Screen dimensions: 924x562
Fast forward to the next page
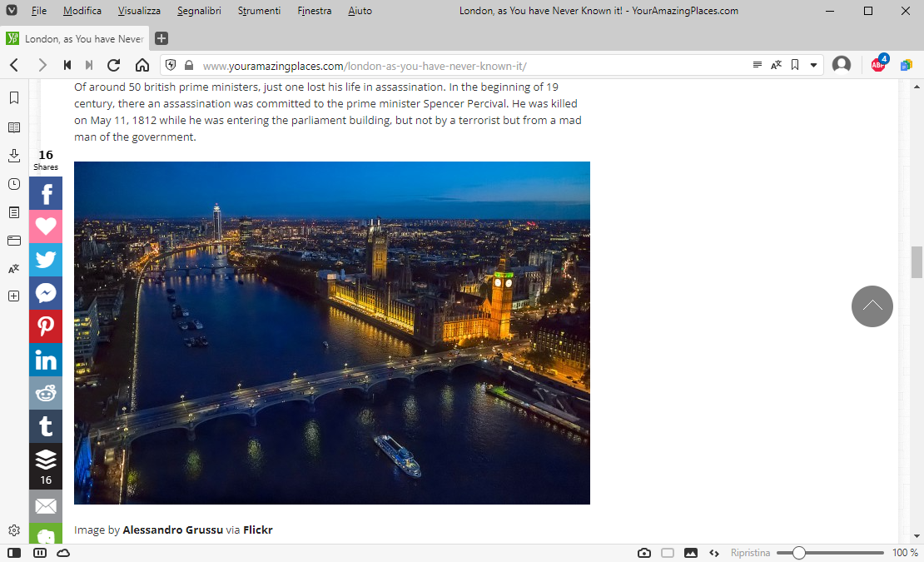[89, 65]
